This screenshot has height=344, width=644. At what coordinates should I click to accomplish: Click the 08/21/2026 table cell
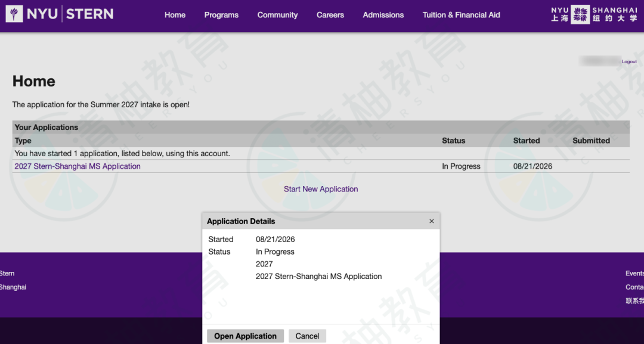point(532,166)
